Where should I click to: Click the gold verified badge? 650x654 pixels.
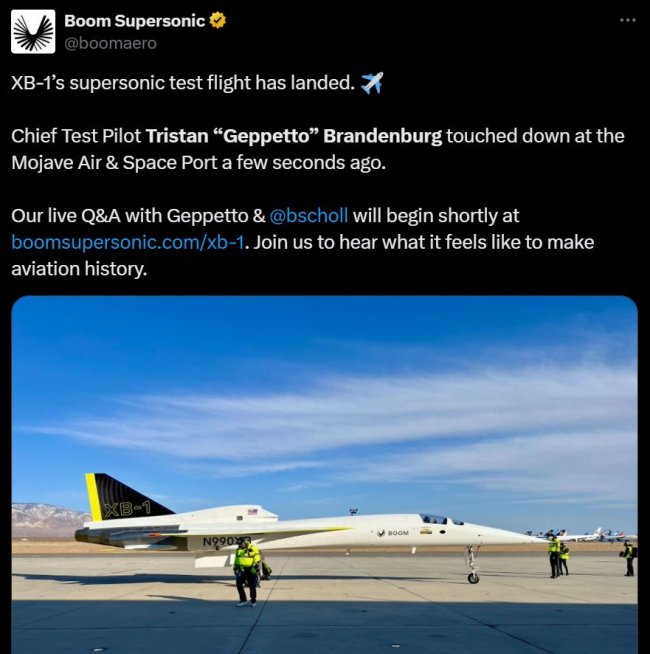[217, 20]
